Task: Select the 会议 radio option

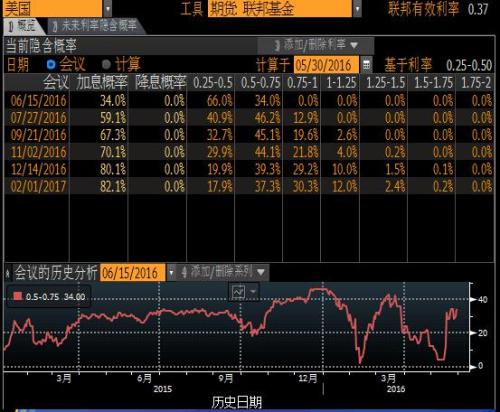Action: pyautogui.click(x=51, y=64)
